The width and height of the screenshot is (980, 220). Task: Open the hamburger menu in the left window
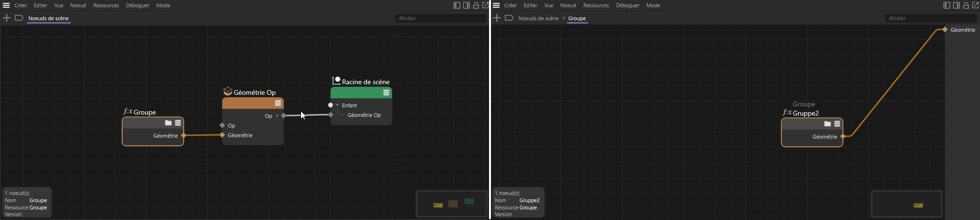coord(6,5)
